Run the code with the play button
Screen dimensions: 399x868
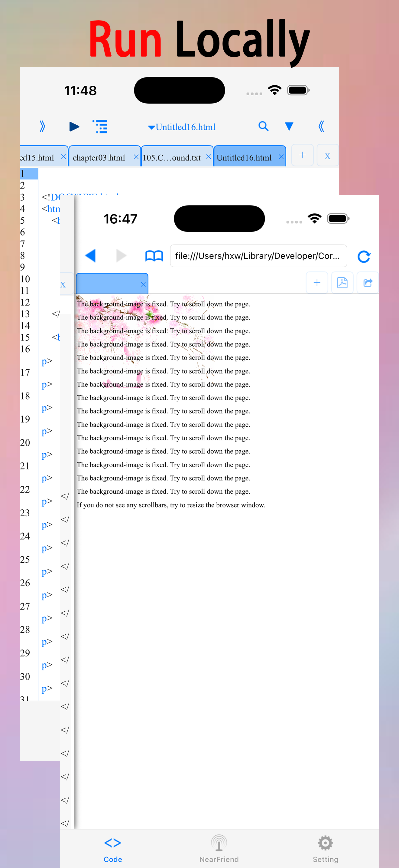click(74, 127)
